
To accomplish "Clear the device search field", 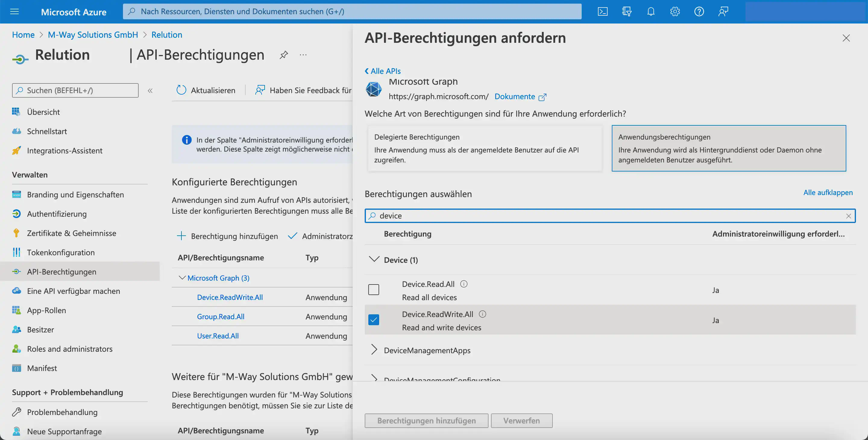I will click(848, 216).
